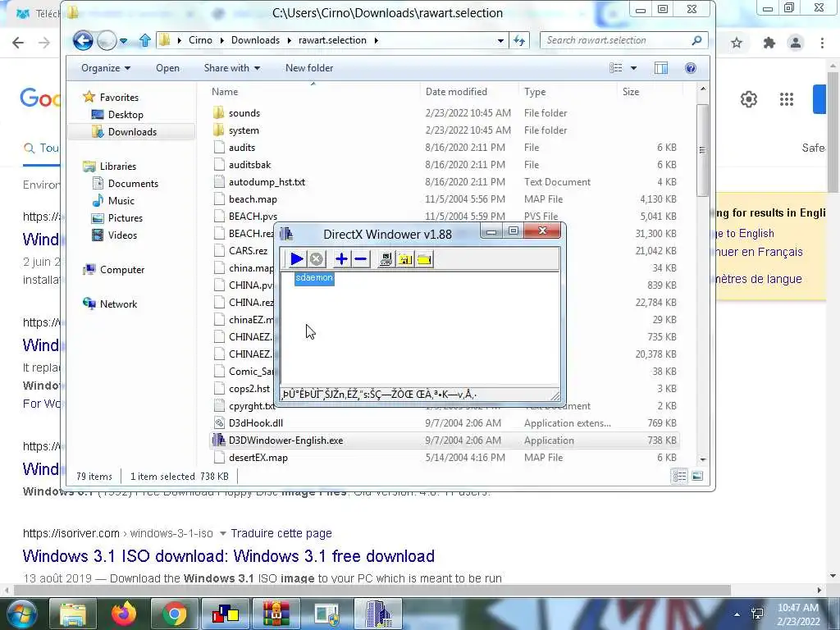Select the desertEX.map file
The image size is (840, 630).
tap(258, 458)
